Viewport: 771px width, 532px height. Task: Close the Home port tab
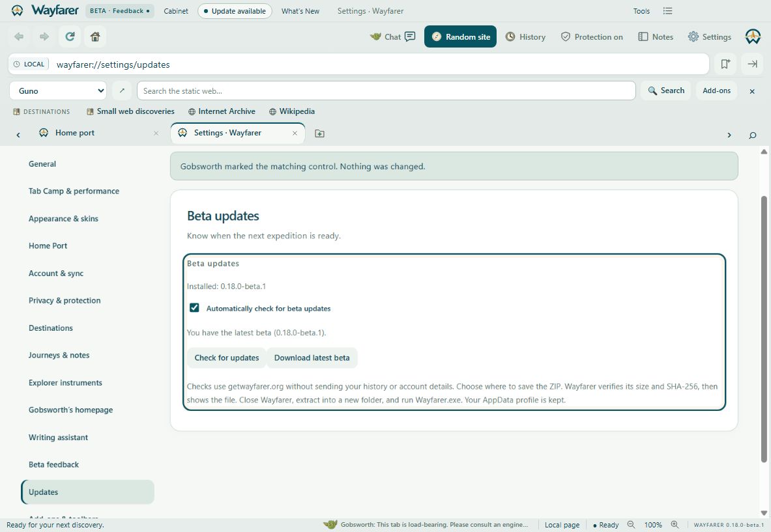[156, 133]
